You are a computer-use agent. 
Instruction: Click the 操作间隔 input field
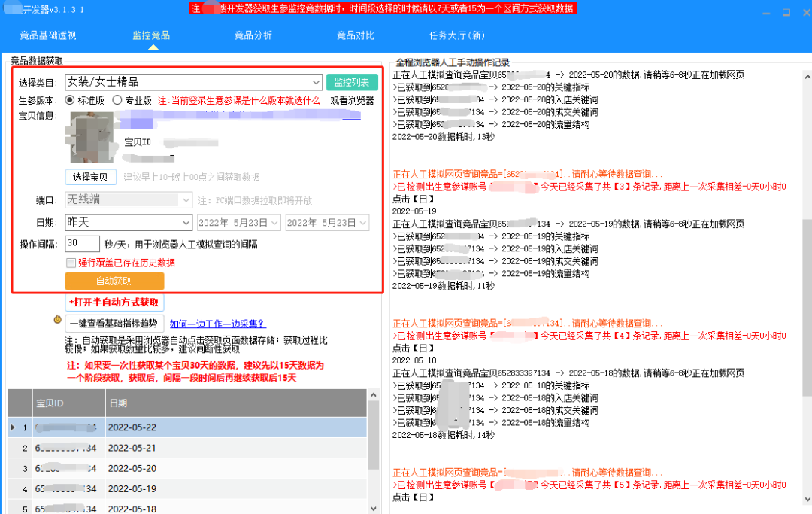[x=83, y=244]
